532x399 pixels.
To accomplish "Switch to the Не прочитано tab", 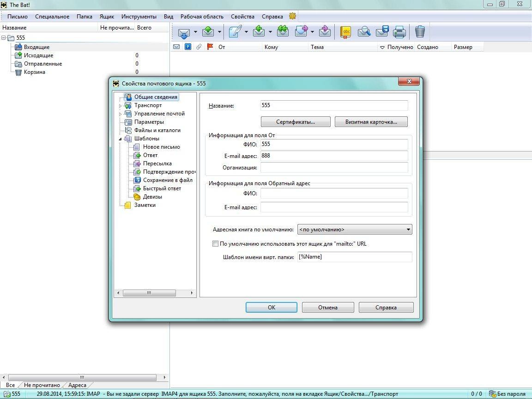I will tap(42, 385).
